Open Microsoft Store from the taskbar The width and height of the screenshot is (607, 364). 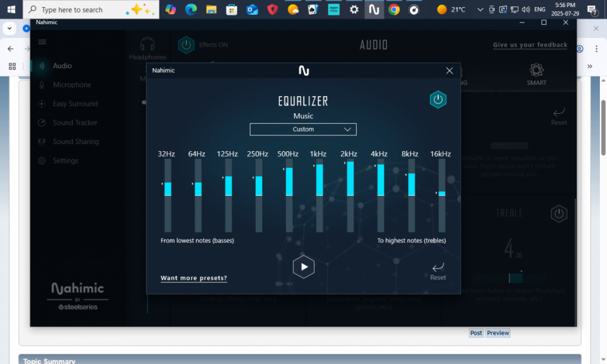tap(232, 9)
